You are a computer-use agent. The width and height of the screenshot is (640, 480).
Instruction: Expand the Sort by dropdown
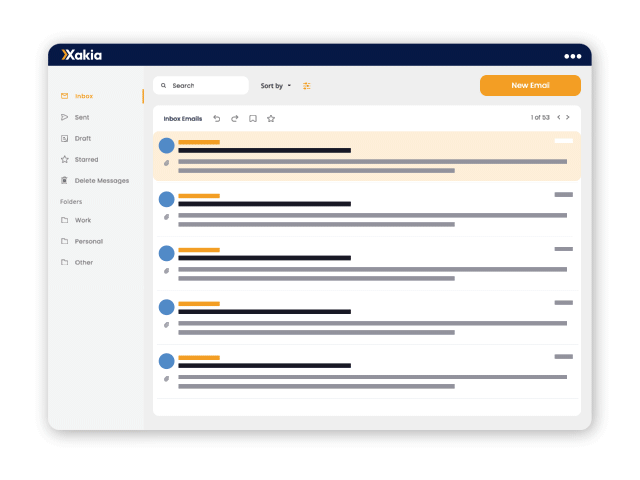[x=276, y=86]
